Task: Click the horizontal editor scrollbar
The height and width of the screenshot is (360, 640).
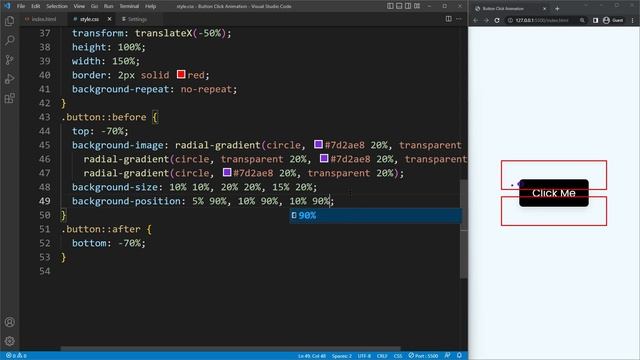Action: click(x=231, y=349)
